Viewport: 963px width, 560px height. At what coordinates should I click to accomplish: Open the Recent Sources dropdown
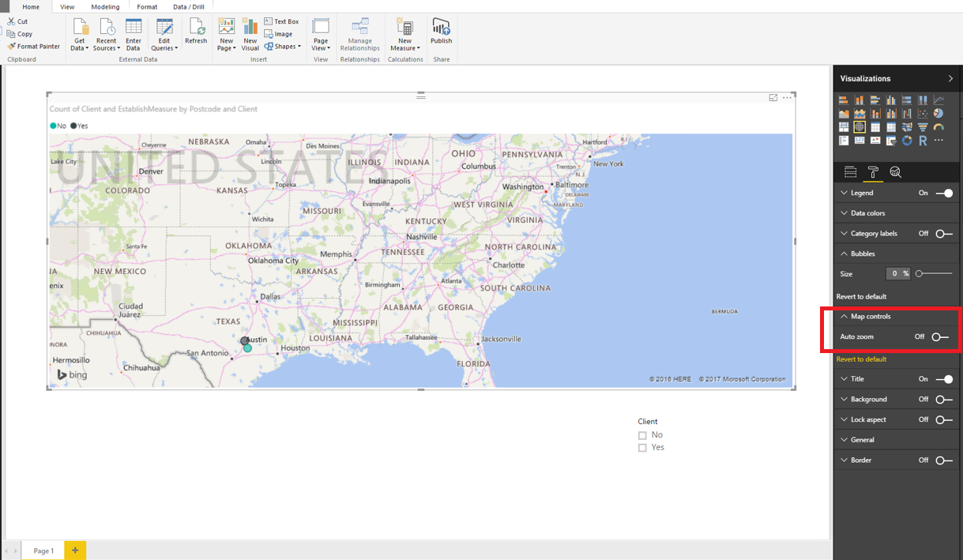point(107,34)
